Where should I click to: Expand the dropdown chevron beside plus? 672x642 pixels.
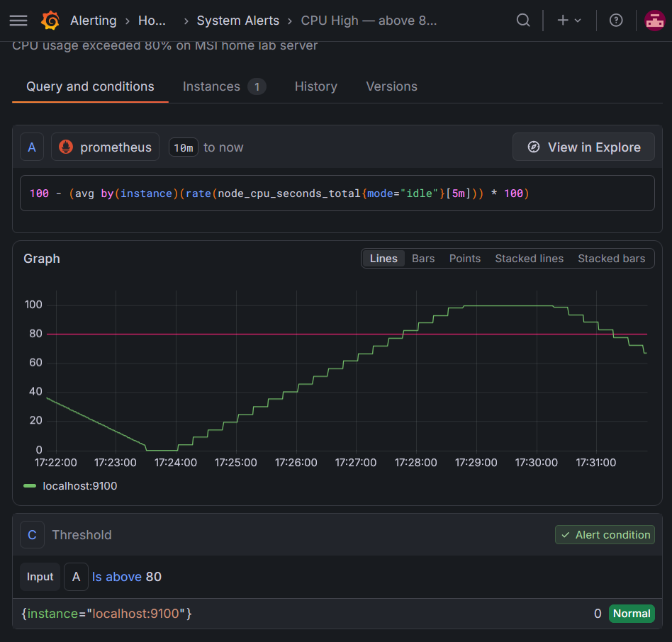[x=578, y=20]
